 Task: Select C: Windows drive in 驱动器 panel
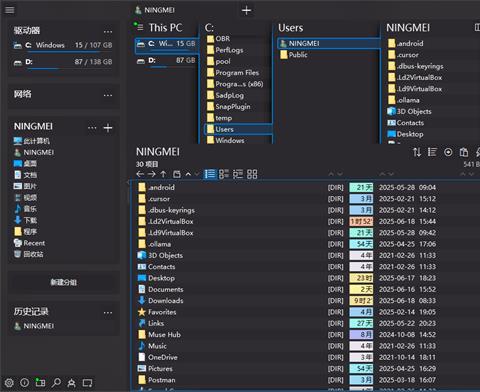click(63, 45)
